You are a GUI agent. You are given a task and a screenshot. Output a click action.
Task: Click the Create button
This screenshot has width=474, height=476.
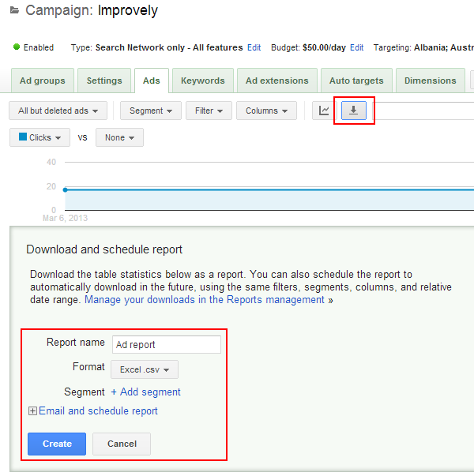(57, 444)
